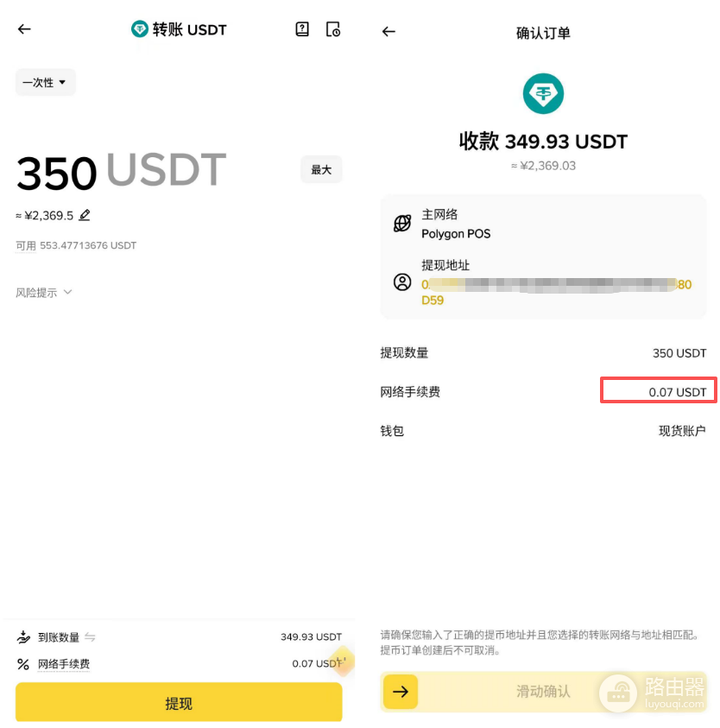Image resolution: width=720 pixels, height=728 pixels.
Task: Open the 网络手续费 fee explanation link
Action: pos(64,664)
